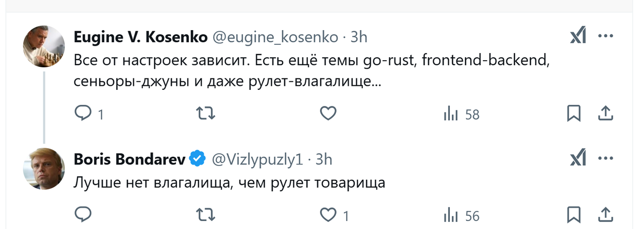Open the @eugine_kosenko profile handle
This screenshot has width=644, height=229.
tap(276, 37)
